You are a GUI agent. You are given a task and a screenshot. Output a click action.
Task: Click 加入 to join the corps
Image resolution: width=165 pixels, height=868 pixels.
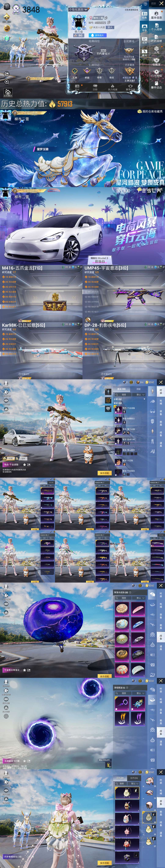(x=110, y=27)
